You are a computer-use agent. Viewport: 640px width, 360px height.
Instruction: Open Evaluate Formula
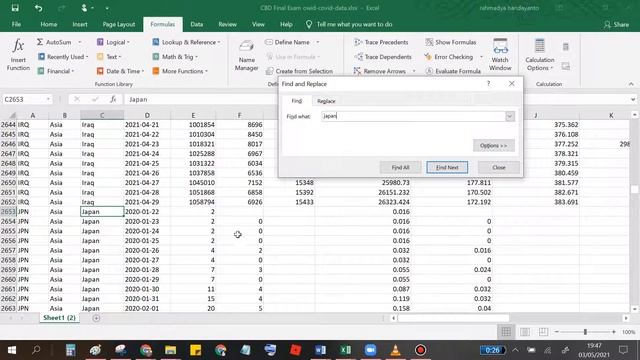coord(453,71)
